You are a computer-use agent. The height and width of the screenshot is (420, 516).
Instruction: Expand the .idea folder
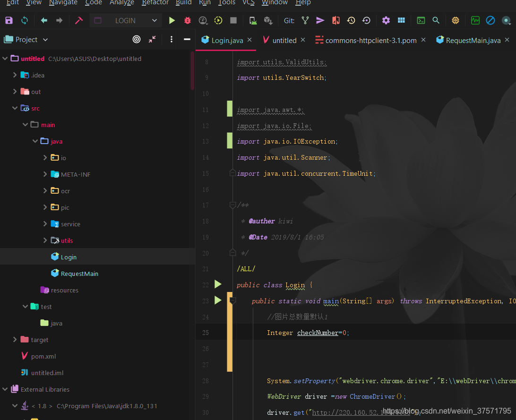(15, 75)
